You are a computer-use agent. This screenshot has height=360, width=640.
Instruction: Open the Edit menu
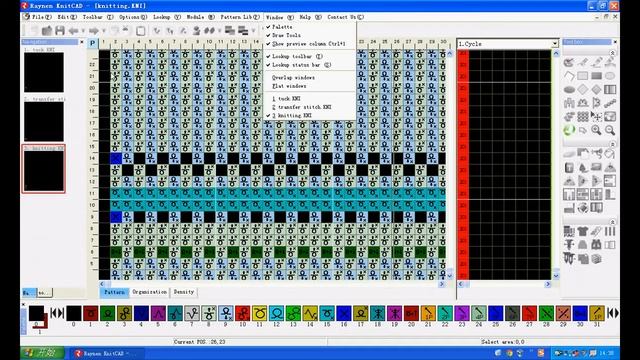pyautogui.click(x=67, y=17)
